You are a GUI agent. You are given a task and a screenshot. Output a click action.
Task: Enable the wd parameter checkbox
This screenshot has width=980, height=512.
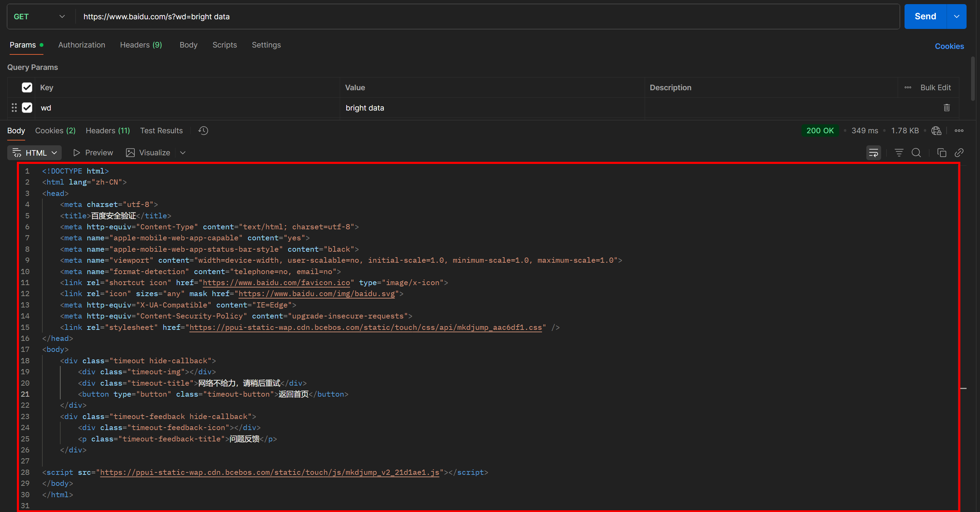point(27,107)
